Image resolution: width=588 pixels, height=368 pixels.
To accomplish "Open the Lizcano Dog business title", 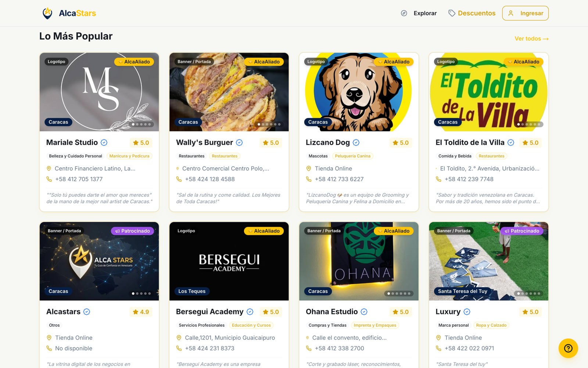I will (x=328, y=142).
